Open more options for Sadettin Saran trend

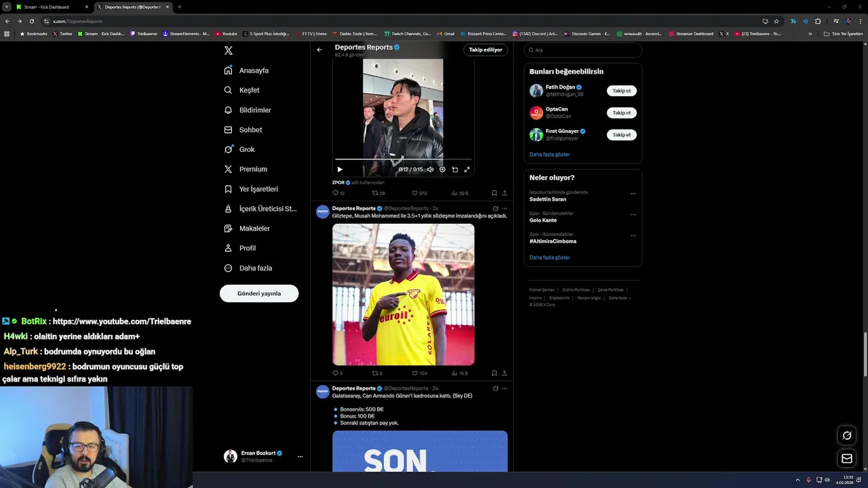(x=633, y=193)
